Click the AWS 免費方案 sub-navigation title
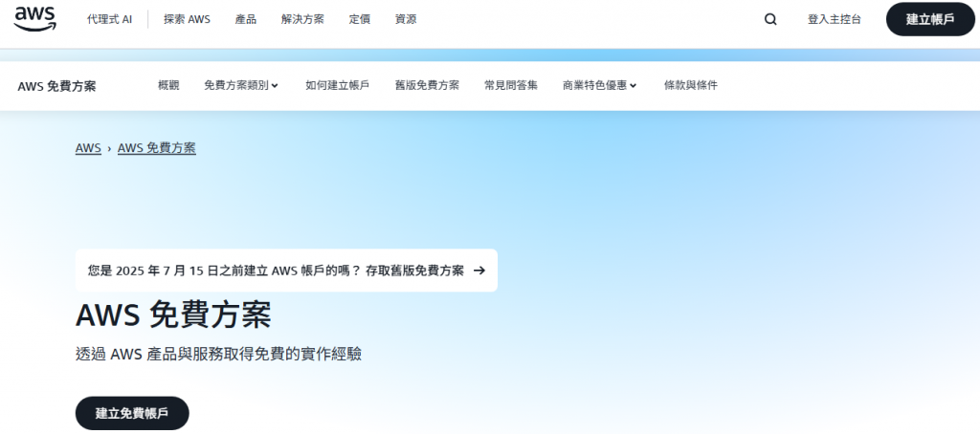 pos(56,86)
